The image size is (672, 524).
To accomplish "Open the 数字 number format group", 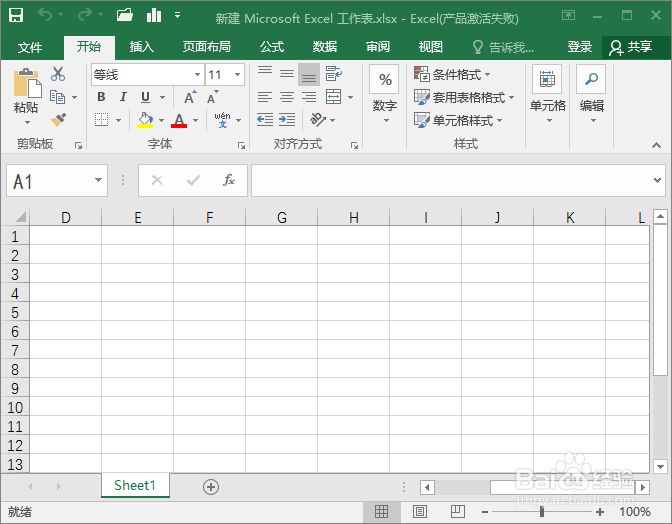I will point(385,94).
